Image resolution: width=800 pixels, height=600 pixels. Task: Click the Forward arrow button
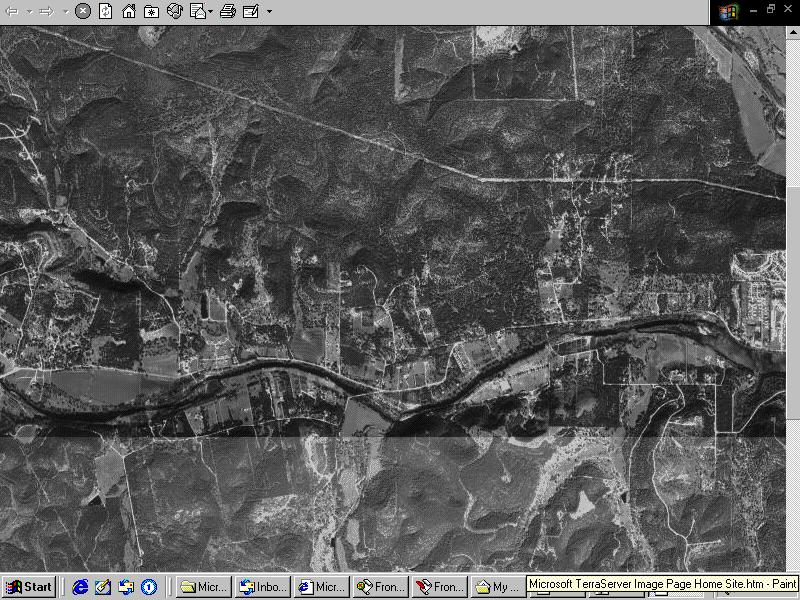46,12
